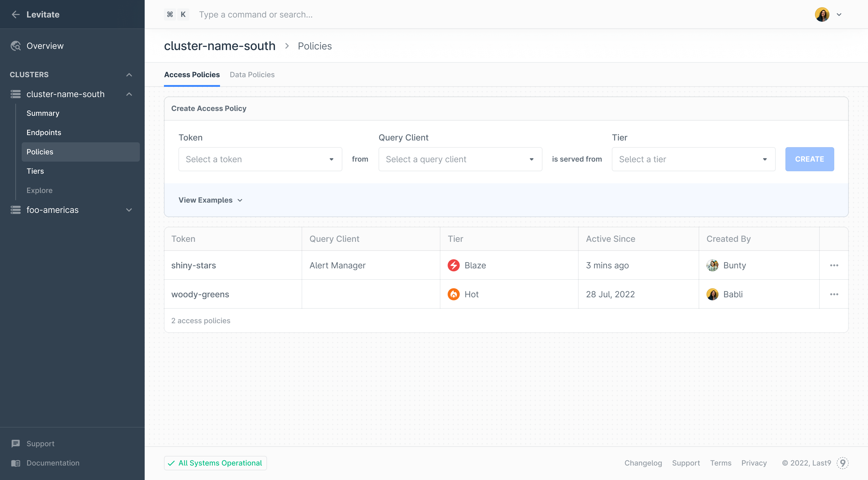Image resolution: width=868 pixels, height=480 pixels.
Task: Open the Select a tier dropdown
Action: pos(693,159)
